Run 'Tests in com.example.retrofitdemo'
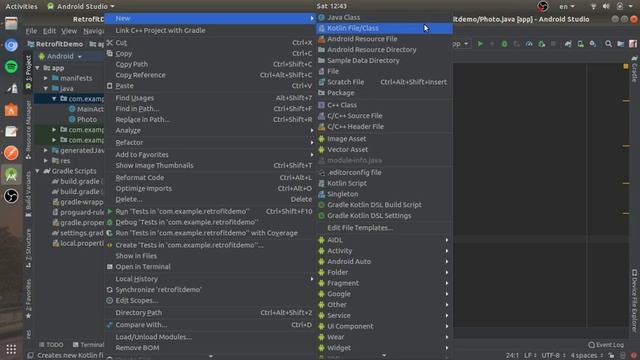This screenshot has height=360, width=640. click(x=210, y=211)
